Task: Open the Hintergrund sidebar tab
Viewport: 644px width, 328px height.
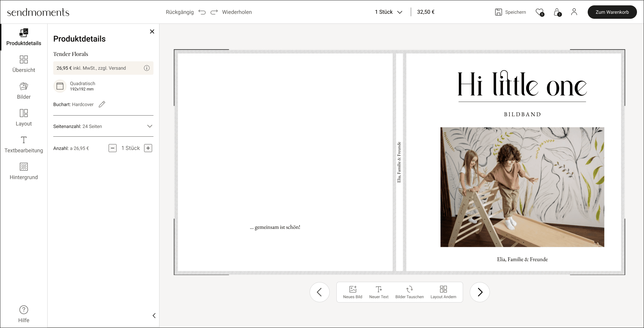Action: 24,171
